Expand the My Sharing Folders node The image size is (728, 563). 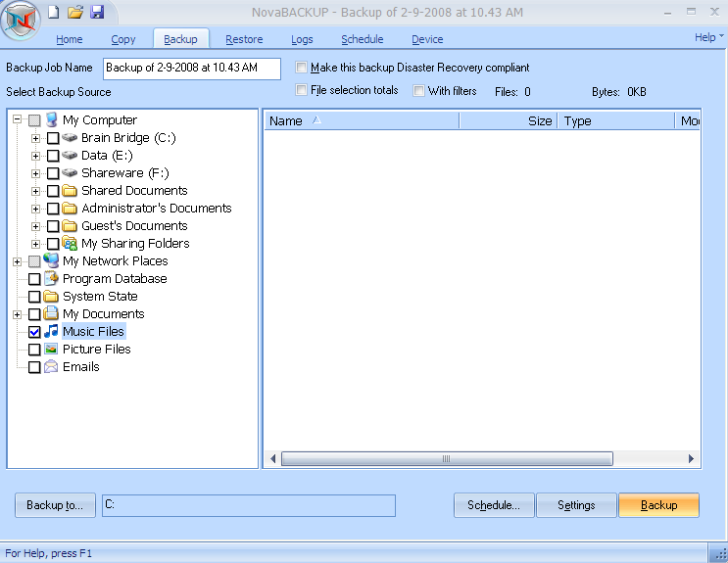pyautogui.click(x=35, y=244)
